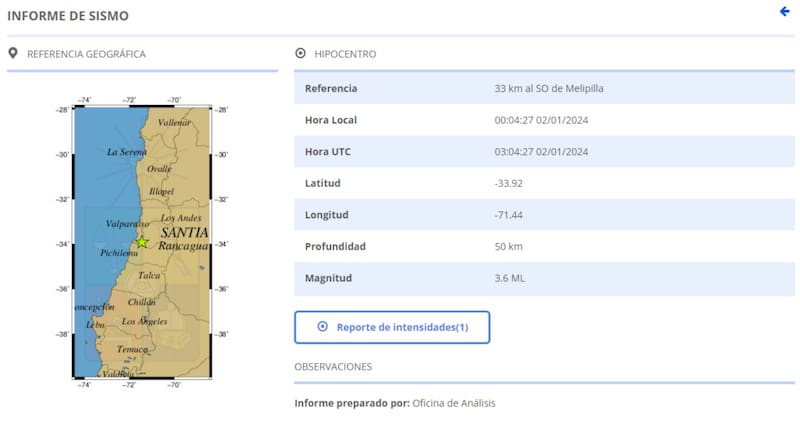The image size is (800, 423).
Task: Click La Serena on the map
Action: (127, 152)
